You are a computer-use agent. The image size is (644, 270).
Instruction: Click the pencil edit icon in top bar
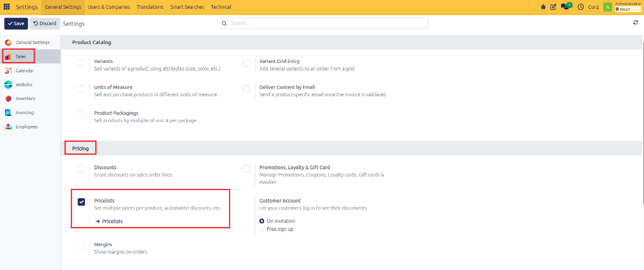[x=553, y=7]
